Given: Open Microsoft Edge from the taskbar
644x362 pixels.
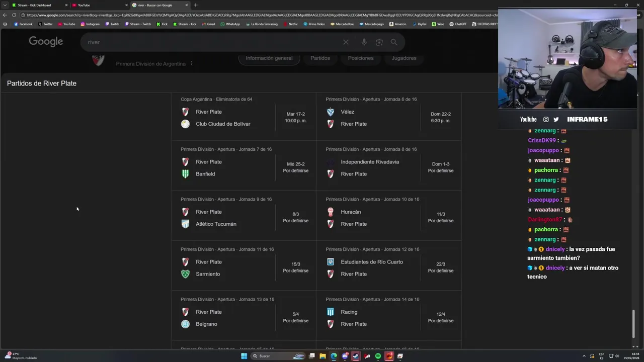Looking at the screenshot, I should pyautogui.click(x=334, y=356).
